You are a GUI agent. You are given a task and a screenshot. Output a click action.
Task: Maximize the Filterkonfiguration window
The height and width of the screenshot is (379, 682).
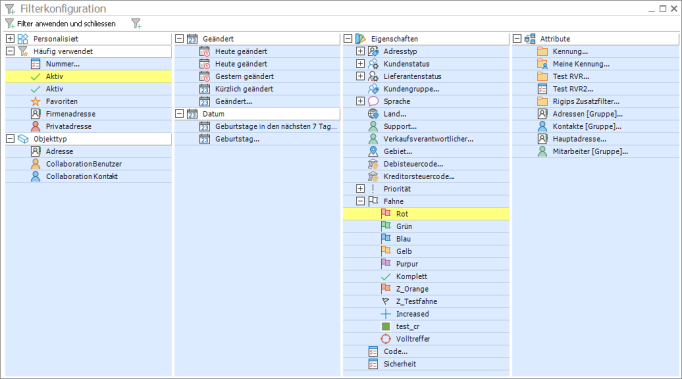(x=662, y=9)
